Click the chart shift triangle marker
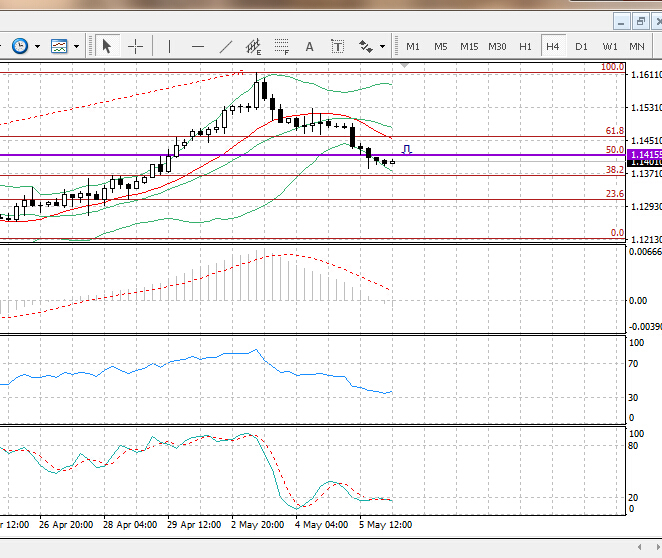The width and height of the screenshot is (662, 558). tap(404, 65)
